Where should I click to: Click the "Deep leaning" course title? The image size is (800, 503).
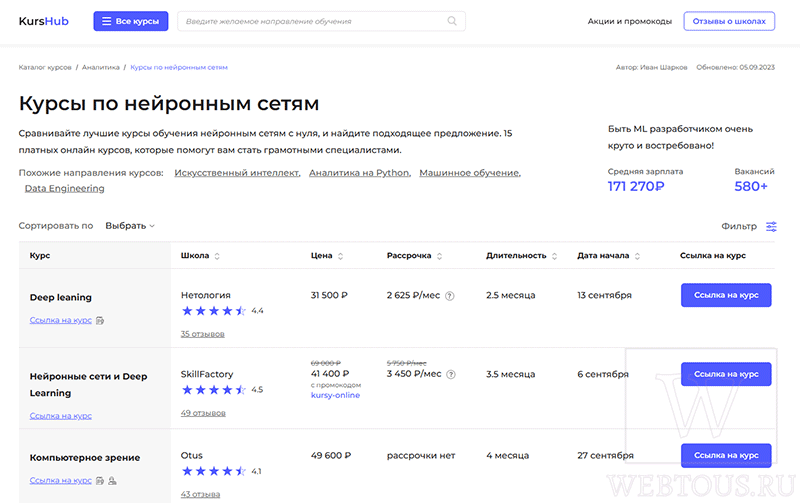click(x=61, y=297)
